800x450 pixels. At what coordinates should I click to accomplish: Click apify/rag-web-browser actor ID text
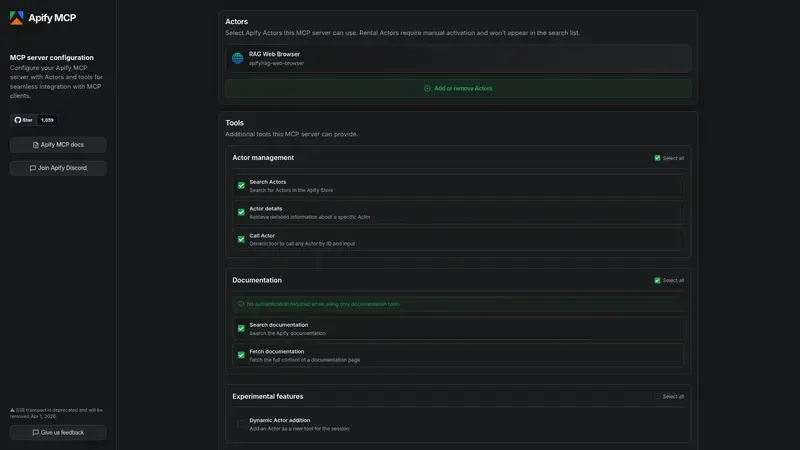277,63
